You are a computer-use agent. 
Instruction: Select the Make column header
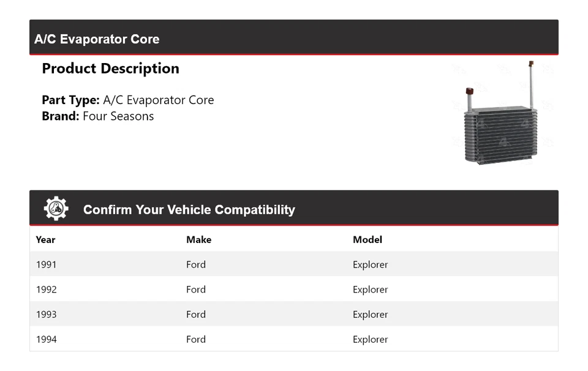(198, 239)
